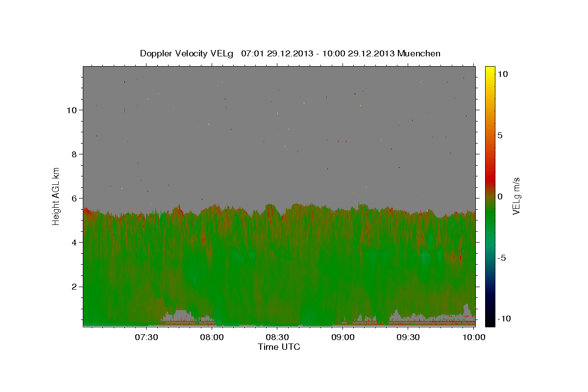Click the height axis label 8
588x392 pixels.
[x=74, y=154]
